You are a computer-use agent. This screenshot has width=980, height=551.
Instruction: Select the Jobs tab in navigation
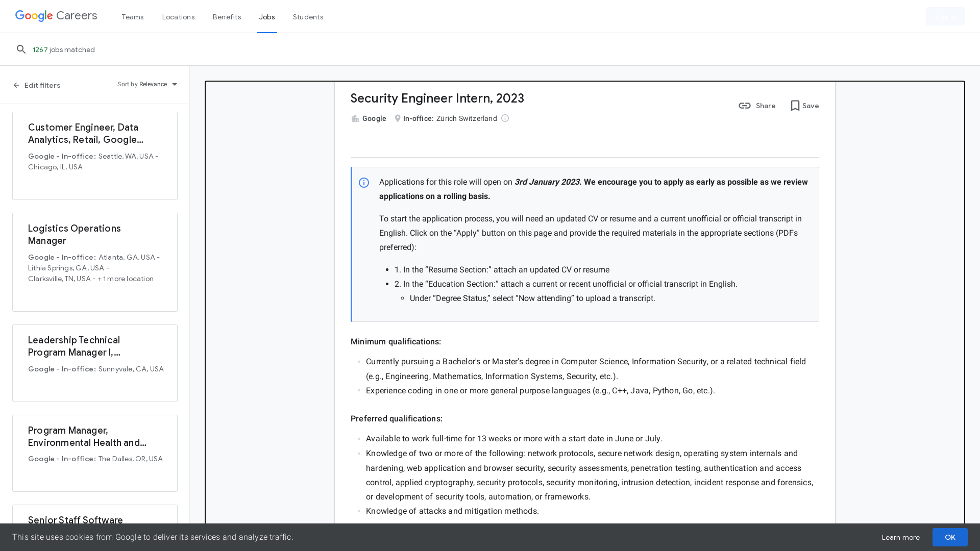coord(266,17)
